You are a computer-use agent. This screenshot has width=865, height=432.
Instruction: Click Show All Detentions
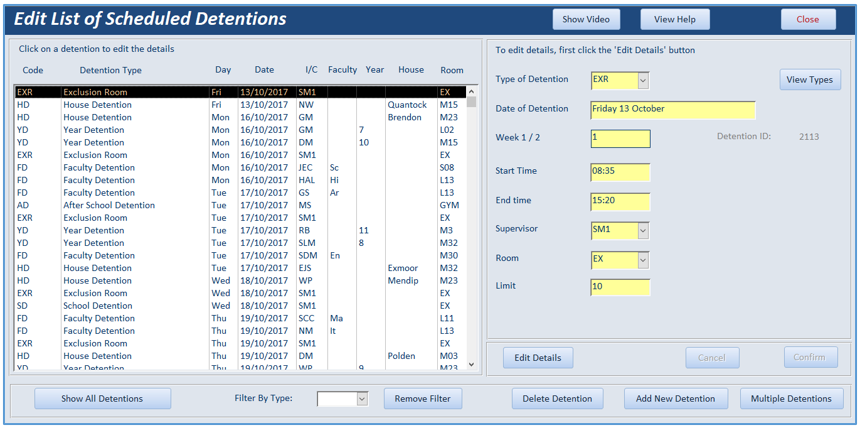pyautogui.click(x=102, y=398)
